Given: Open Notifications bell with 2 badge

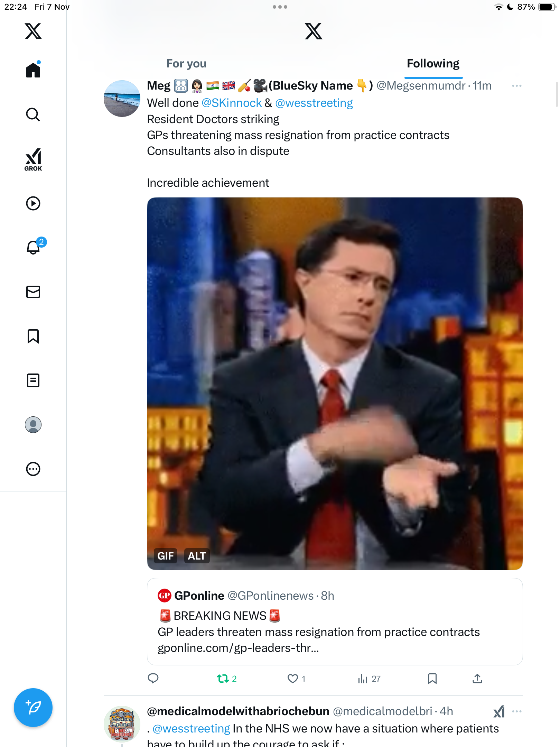Looking at the screenshot, I should coord(34,247).
